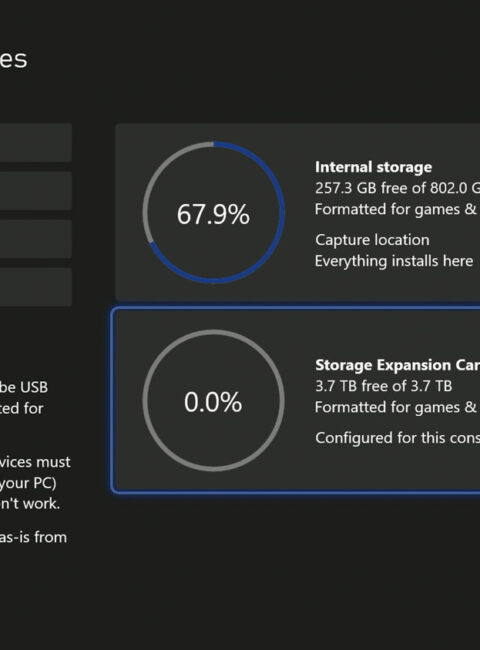This screenshot has width=480, height=650.
Task: Click '3.7 TB free of 3.7 TB' text
Action: coord(383,386)
